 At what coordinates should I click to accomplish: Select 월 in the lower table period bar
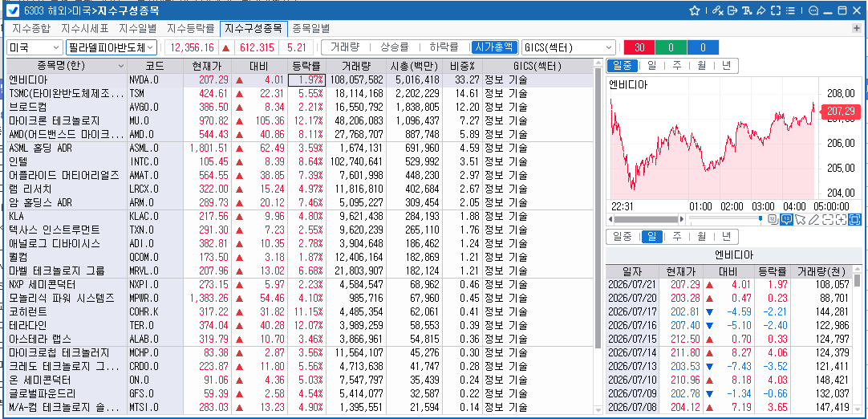coord(701,237)
